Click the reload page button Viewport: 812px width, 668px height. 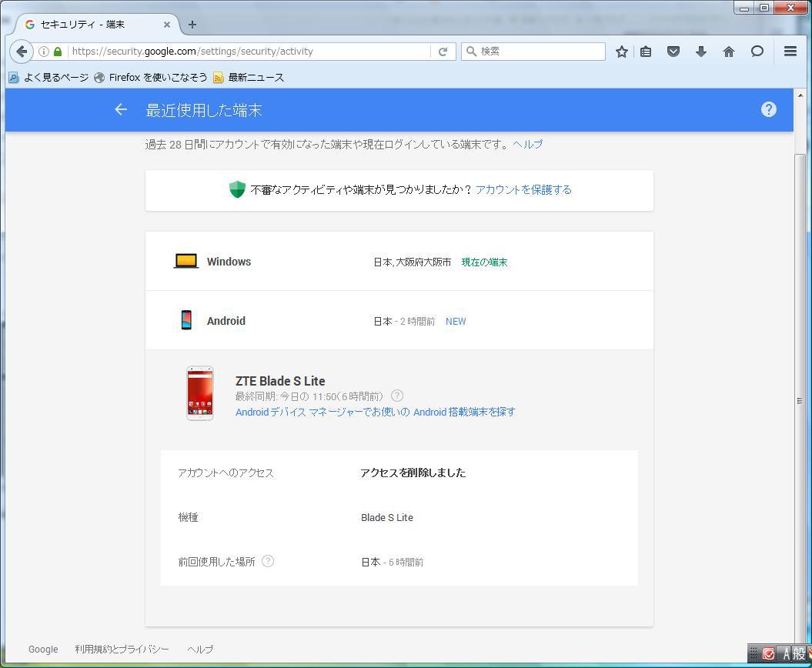[x=443, y=52]
